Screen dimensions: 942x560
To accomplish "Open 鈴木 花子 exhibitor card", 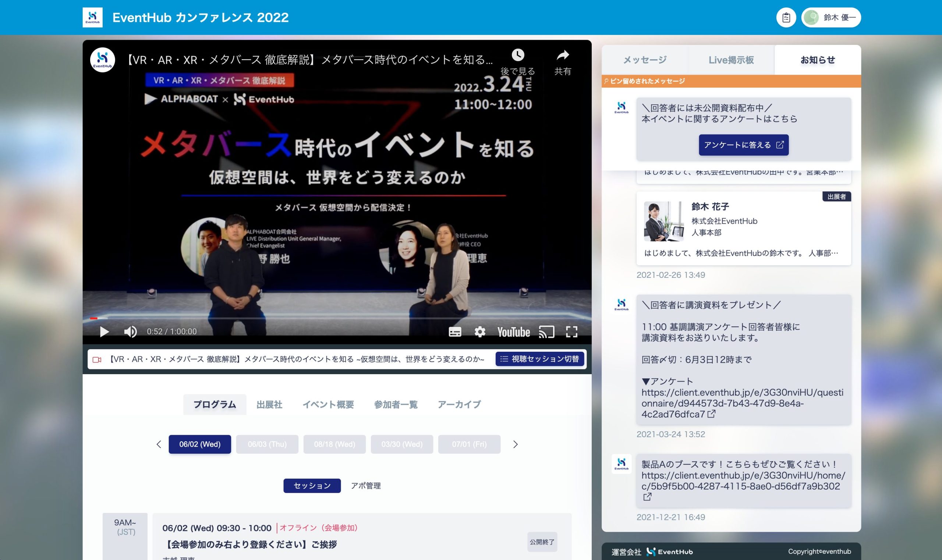I will (744, 228).
